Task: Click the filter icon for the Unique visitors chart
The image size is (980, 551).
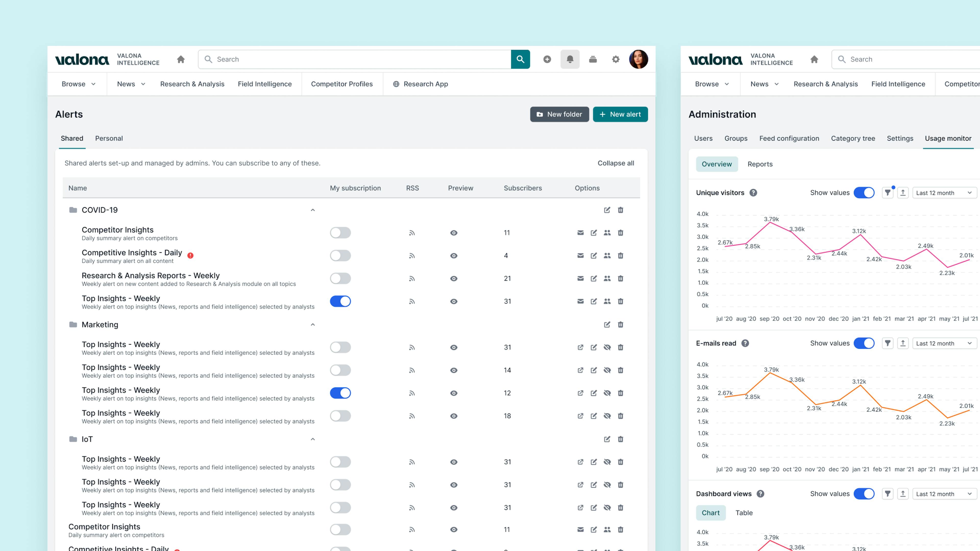Action: 888,193
